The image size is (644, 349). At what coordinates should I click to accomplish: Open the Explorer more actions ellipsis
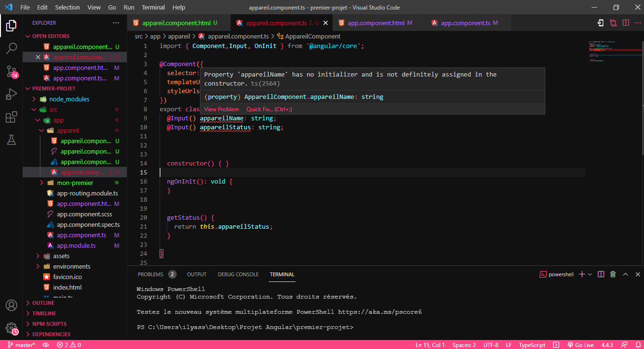pos(116,23)
